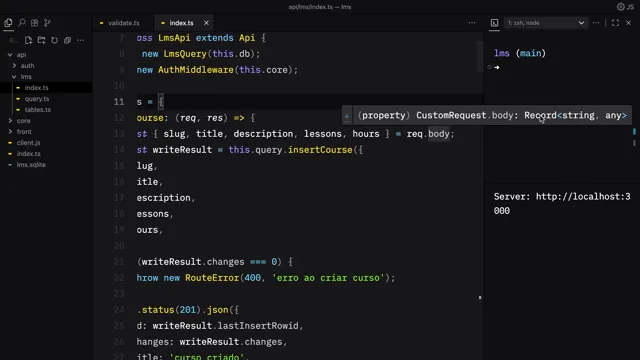Viewport: 640px width, 360px height.
Task: Close the index.ts editor tab
Action: (x=206, y=23)
